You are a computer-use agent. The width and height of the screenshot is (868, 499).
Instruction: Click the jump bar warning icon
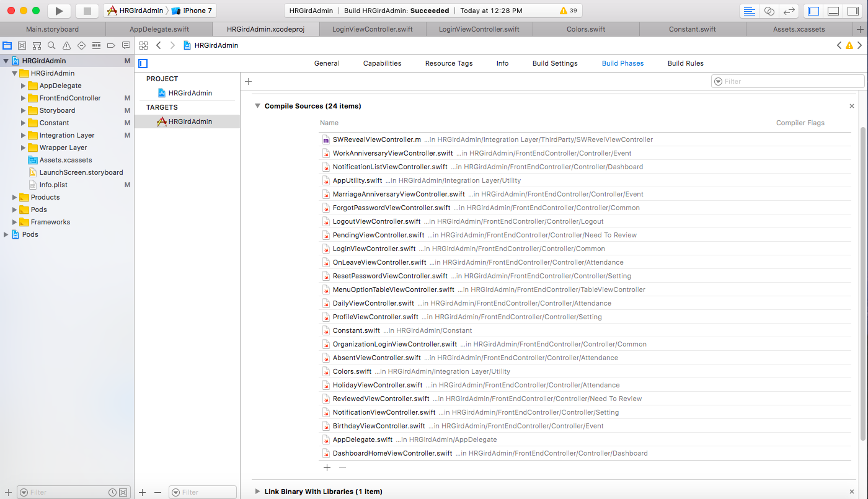point(849,45)
